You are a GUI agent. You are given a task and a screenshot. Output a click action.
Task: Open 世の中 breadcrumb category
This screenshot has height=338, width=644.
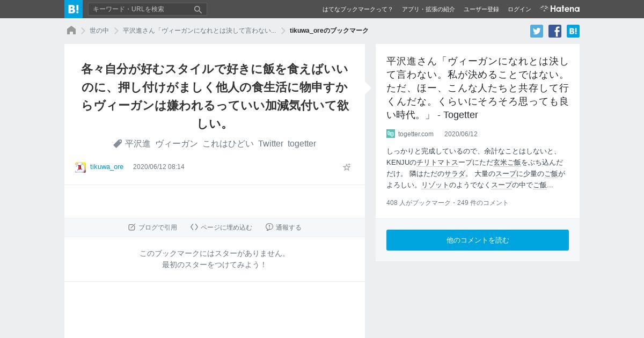coord(99,31)
